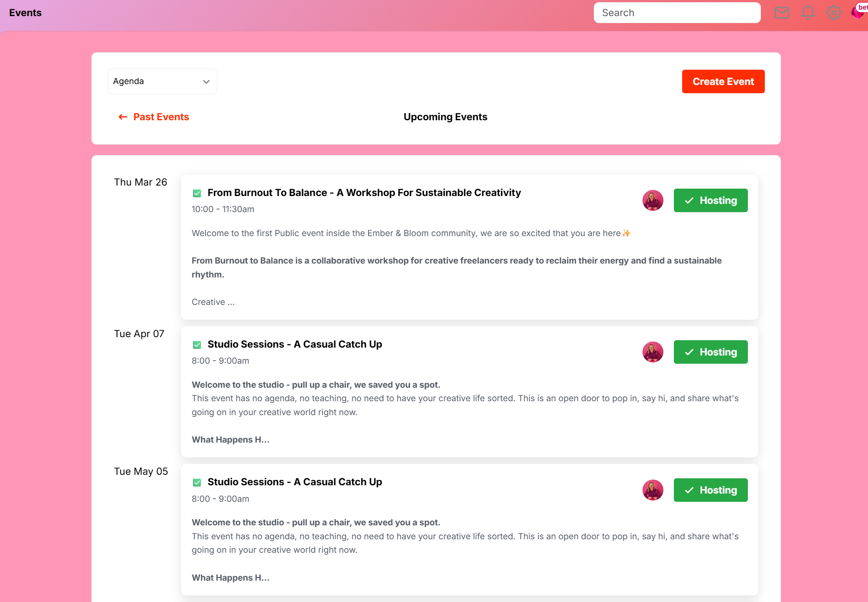The width and height of the screenshot is (868, 602).
Task: Click host avatar on Apr 07 event
Action: [x=653, y=352]
